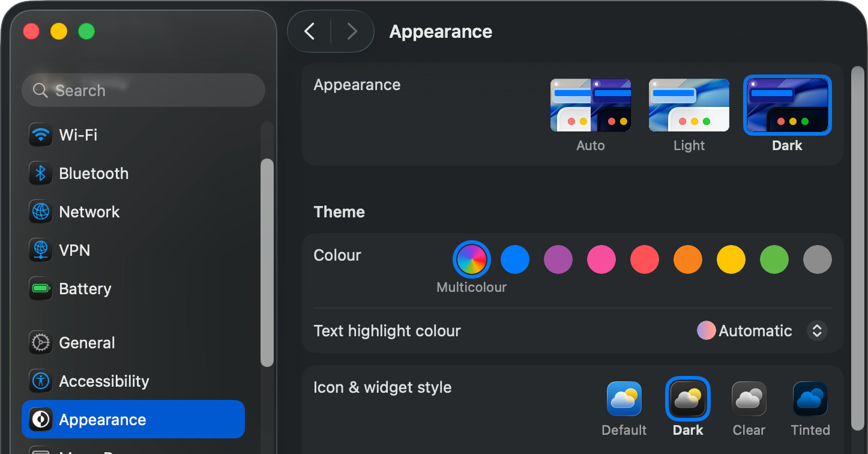Choose the Multicolour accent swatch

(x=471, y=259)
